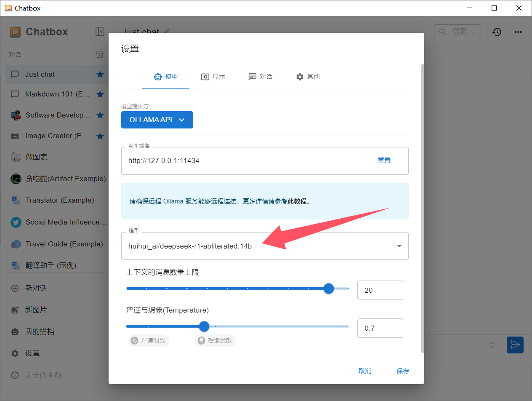Click the archive icon next to 对话

(x=100, y=55)
